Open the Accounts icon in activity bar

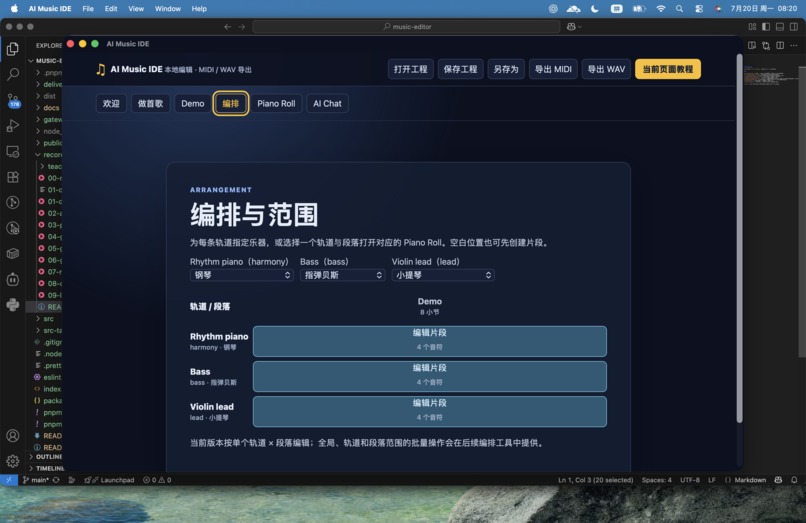click(x=13, y=436)
